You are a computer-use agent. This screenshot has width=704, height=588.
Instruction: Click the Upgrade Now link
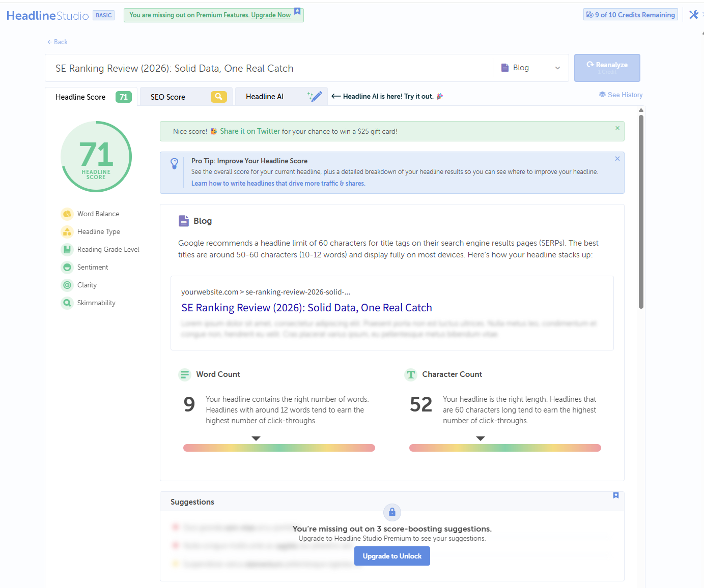click(x=271, y=15)
